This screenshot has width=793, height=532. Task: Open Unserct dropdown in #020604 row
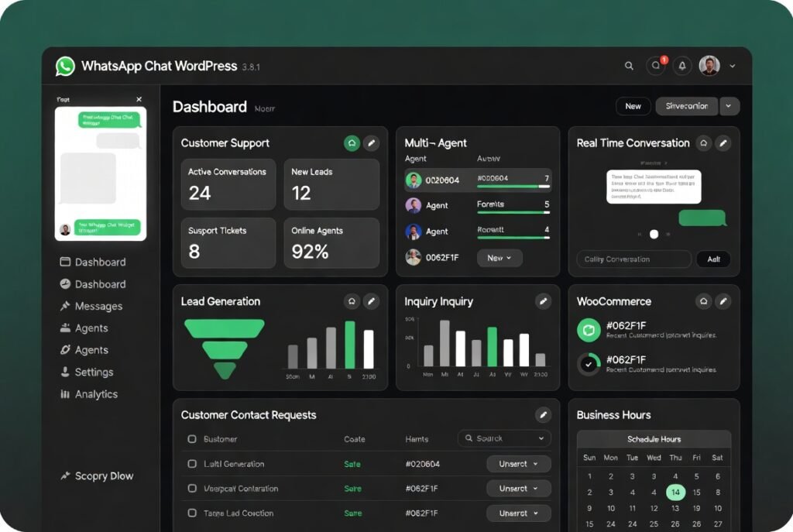(x=518, y=464)
